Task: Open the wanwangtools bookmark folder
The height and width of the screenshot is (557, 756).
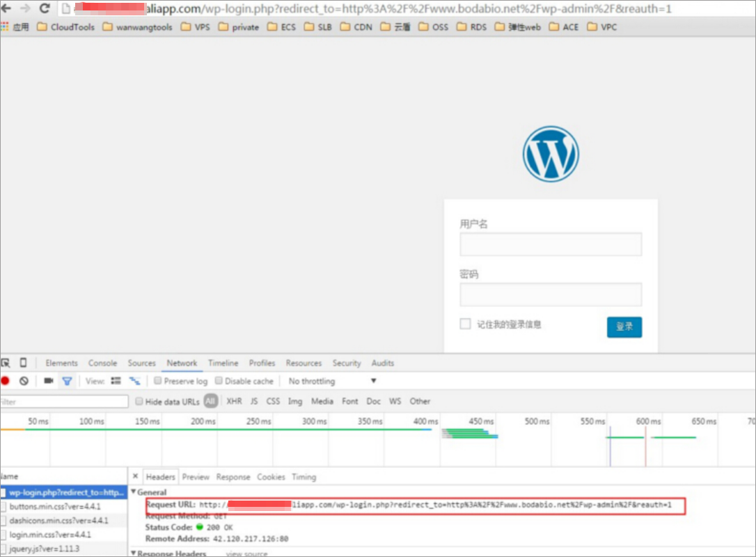Action: click(137, 27)
